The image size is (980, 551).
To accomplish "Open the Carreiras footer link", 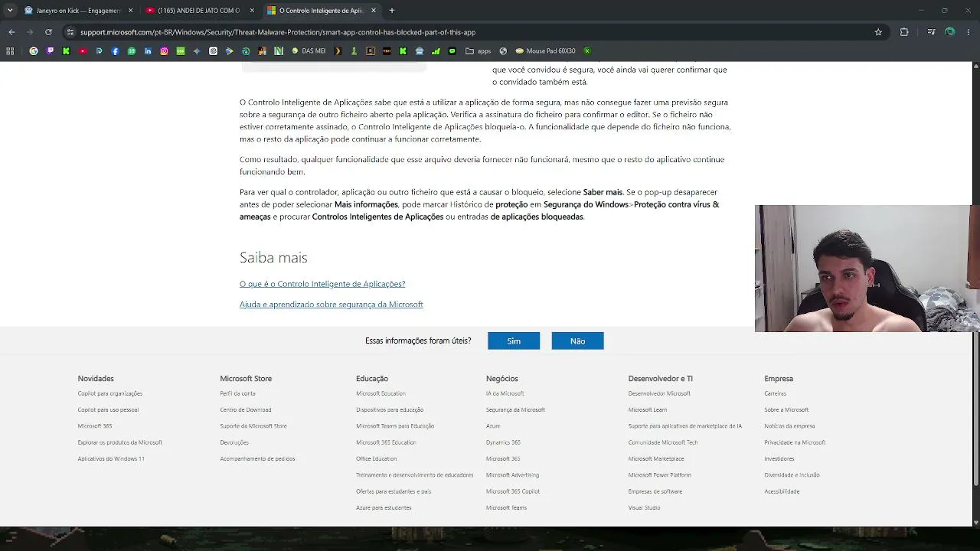I will 775,393.
